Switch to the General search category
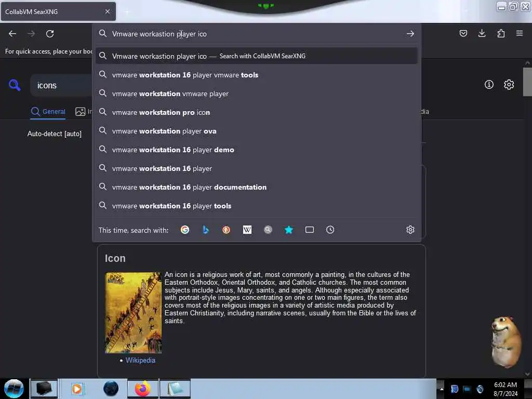Image resolution: width=532 pixels, height=399 pixels. (x=48, y=111)
